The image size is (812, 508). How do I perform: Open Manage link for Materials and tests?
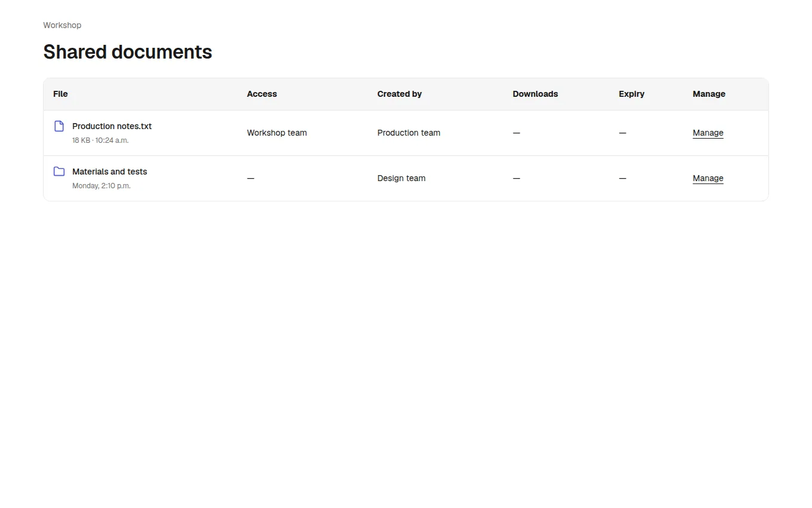tap(708, 178)
